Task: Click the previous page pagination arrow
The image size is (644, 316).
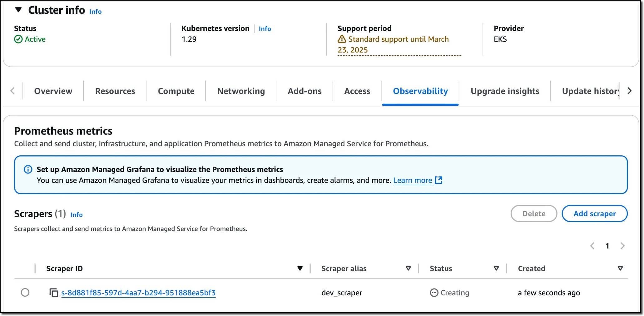Action: 592,246
